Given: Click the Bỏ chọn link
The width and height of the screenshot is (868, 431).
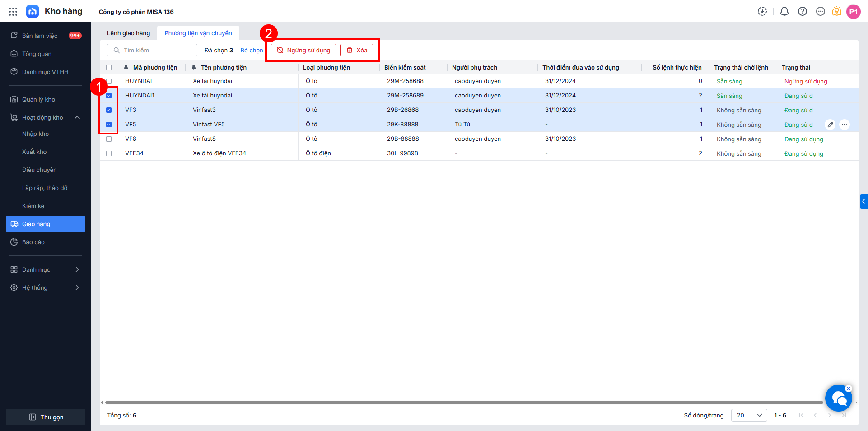Looking at the screenshot, I should pyautogui.click(x=252, y=51).
